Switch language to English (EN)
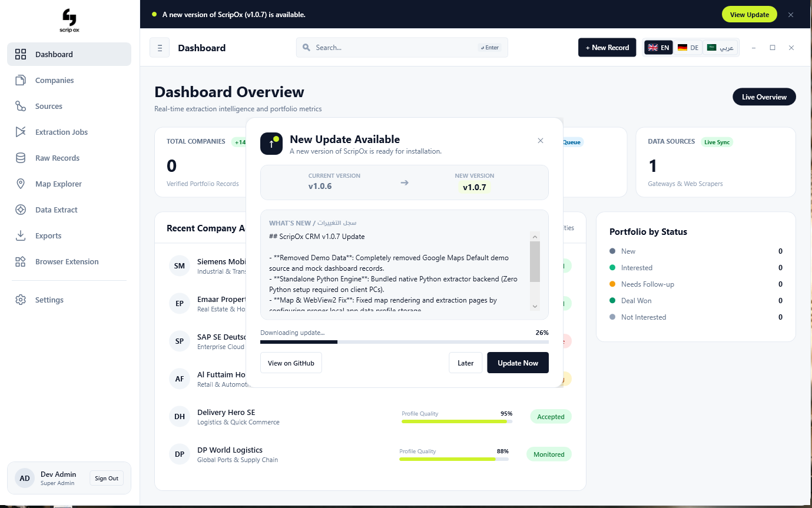 point(659,48)
